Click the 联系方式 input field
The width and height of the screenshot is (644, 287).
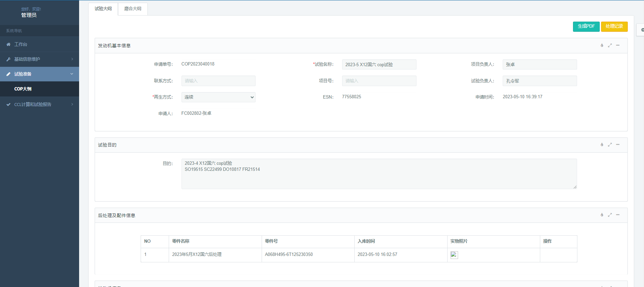(x=218, y=81)
